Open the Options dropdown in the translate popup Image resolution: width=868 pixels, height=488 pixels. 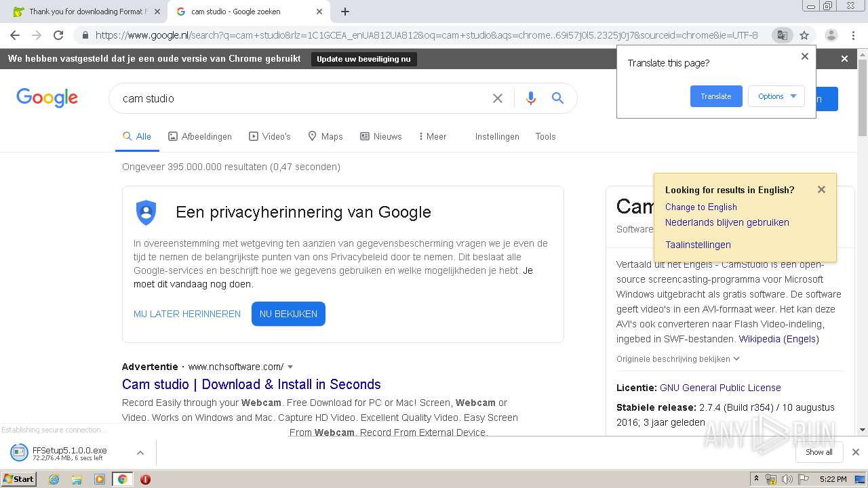pos(776,96)
